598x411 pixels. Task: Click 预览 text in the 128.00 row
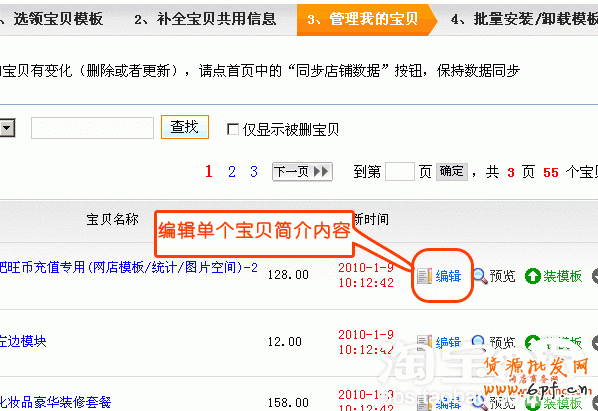pyautogui.click(x=502, y=276)
